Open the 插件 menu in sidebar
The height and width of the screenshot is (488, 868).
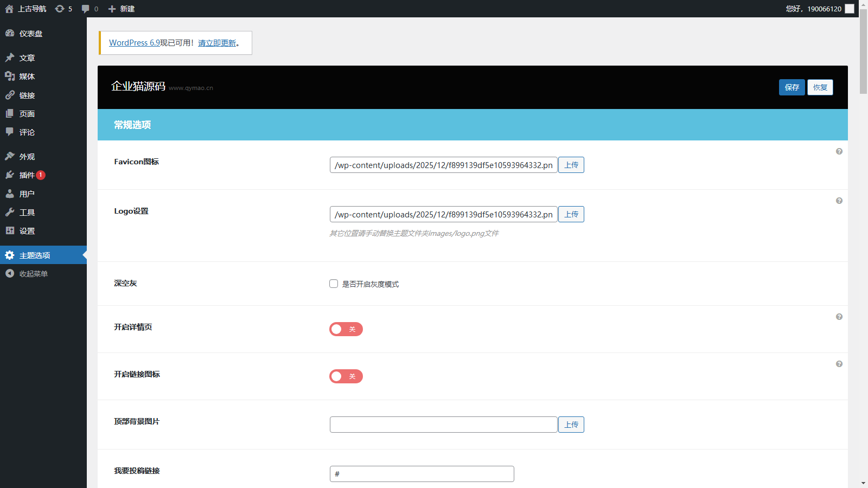point(27,175)
